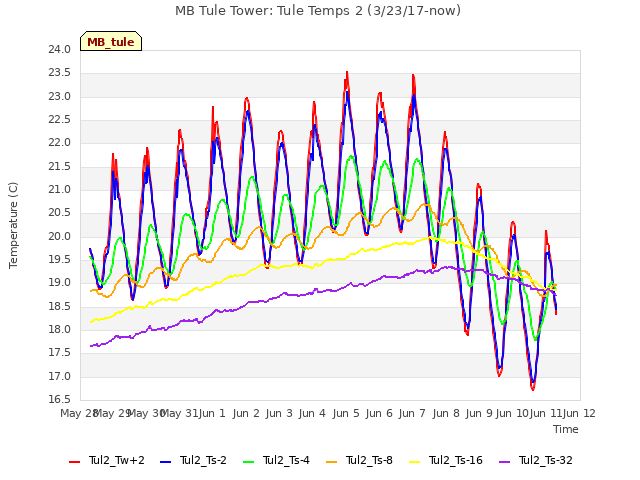Click the Jun 6 x-axis tick label
Viewport: 640px width, 480px height.
(379, 413)
